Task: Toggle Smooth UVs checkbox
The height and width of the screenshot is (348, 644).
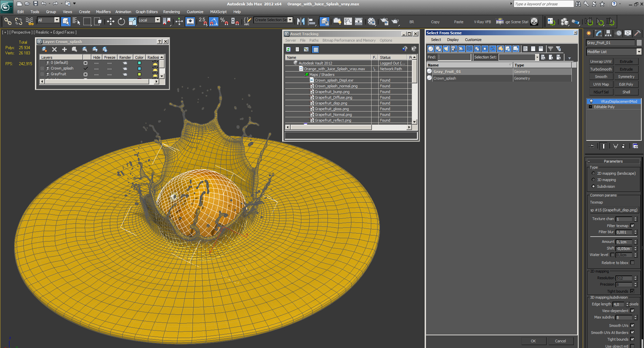Action: point(633,325)
